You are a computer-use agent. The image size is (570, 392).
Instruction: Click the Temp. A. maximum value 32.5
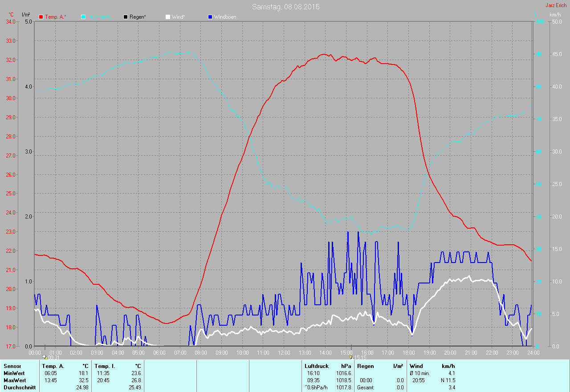83,380
